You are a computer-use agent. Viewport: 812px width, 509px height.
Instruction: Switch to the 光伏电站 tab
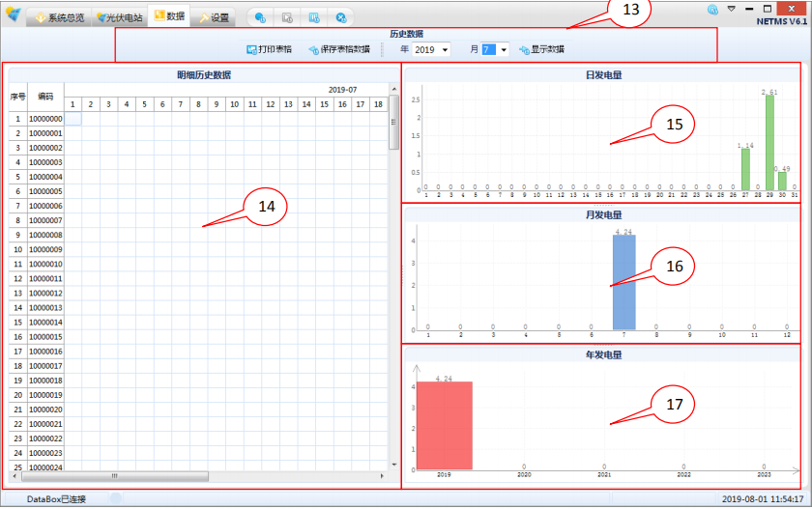[x=118, y=17]
